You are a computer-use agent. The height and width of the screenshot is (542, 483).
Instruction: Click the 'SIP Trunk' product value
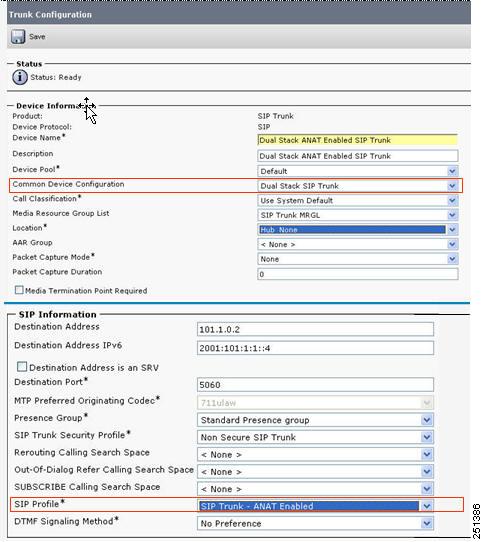coord(276,116)
